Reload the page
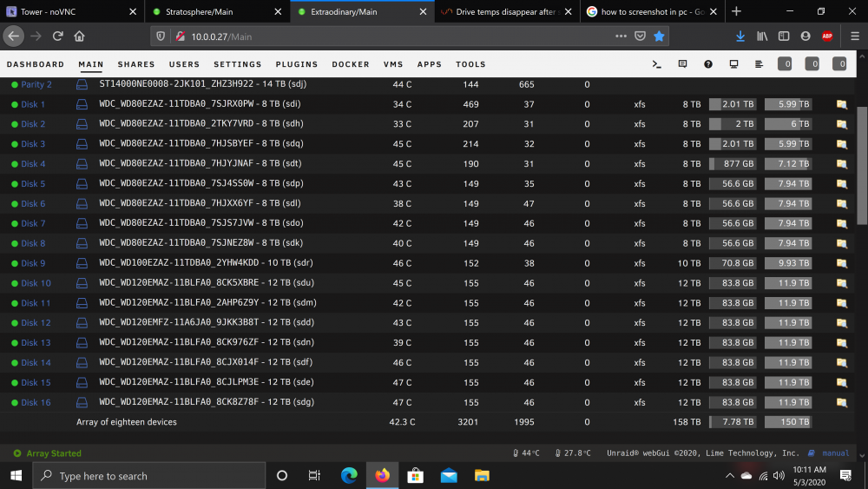 click(57, 36)
